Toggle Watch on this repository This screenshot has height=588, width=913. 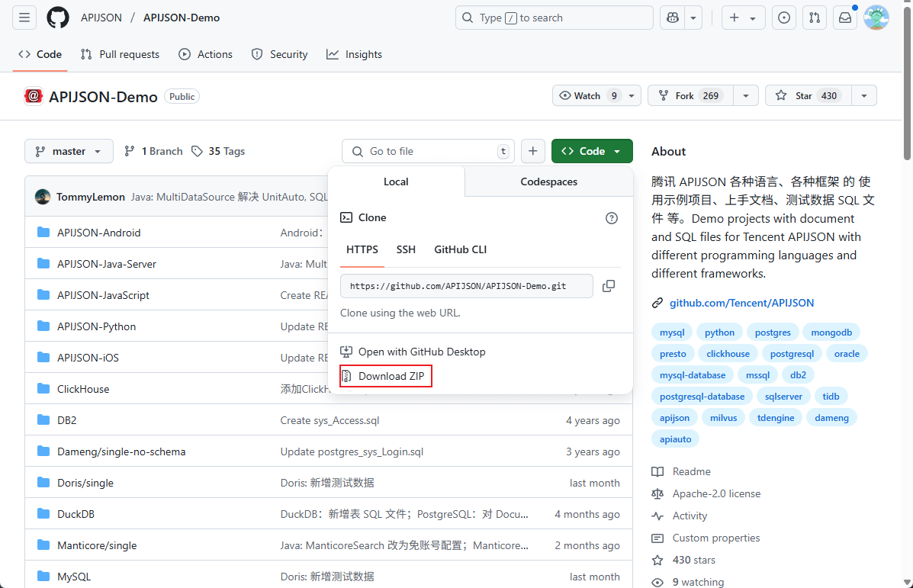click(x=587, y=95)
